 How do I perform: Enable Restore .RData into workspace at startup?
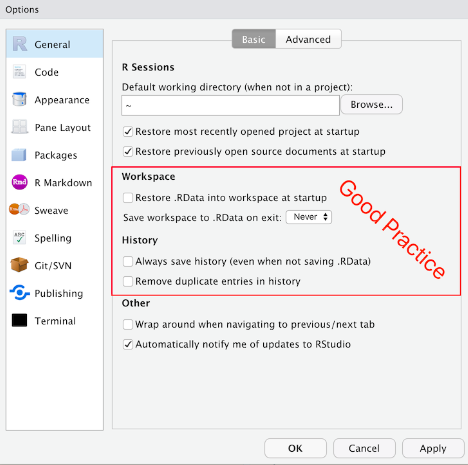(x=128, y=198)
